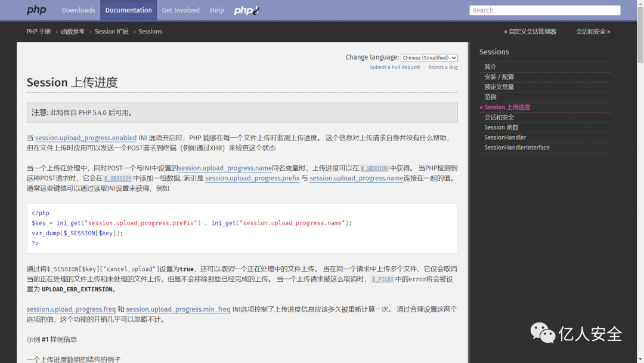Click the Sessions sidebar heading
644x363 pixels.
(x=494, y=52)
